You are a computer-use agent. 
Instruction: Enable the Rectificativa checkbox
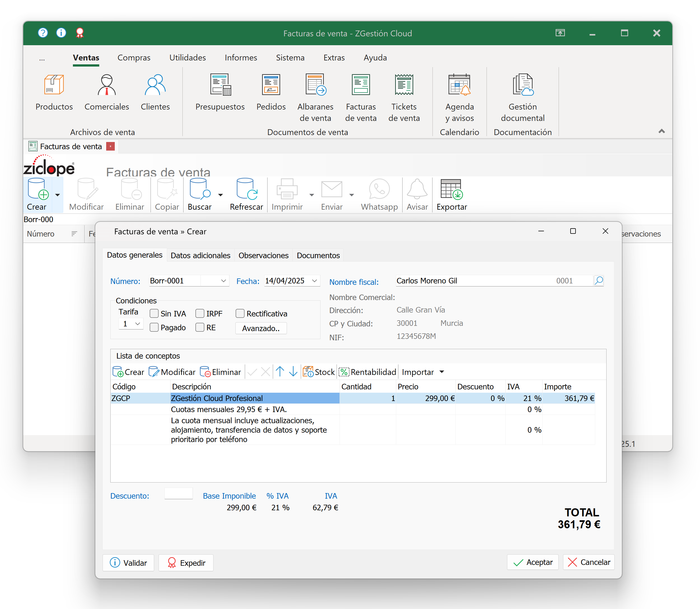[x=240, y=313]
